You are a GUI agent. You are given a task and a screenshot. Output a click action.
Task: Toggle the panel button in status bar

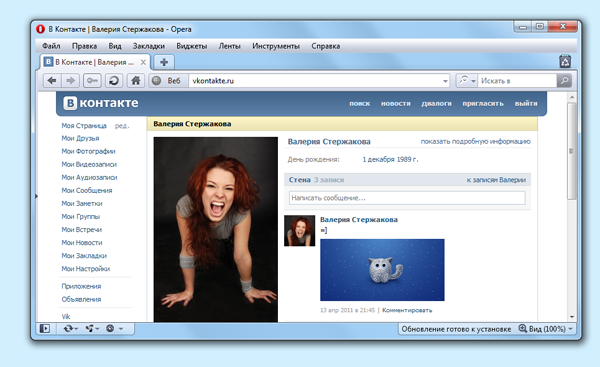[x=45, y=328]
